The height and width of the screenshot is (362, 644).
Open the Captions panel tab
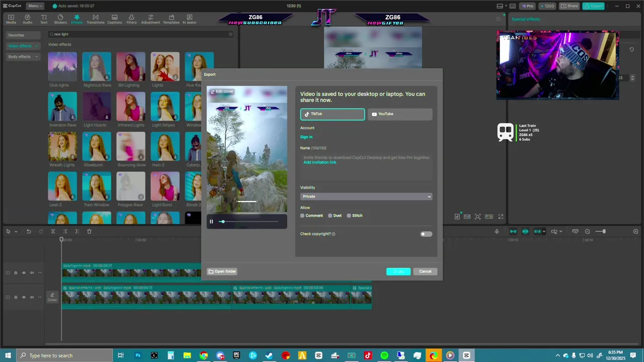tap(115, 19)
